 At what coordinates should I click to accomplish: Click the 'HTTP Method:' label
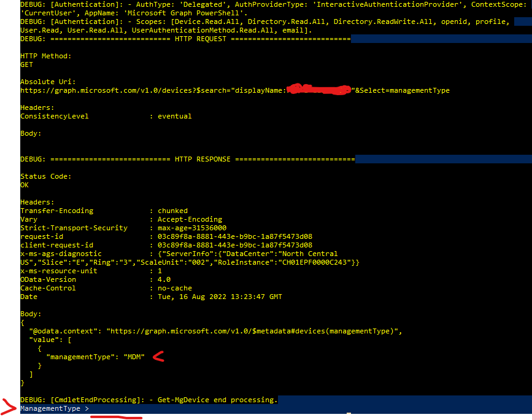46,56
